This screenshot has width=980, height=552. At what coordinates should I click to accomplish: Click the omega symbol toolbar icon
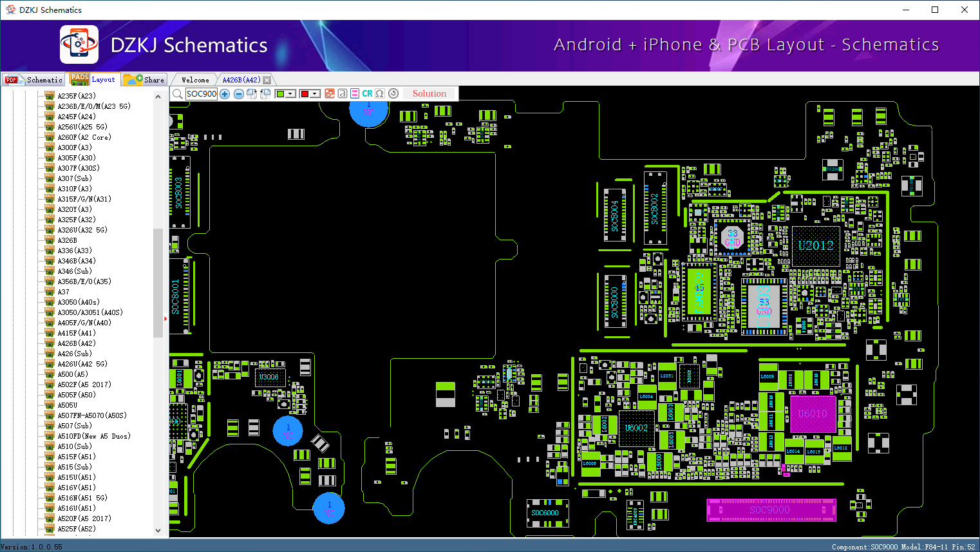coord(380,94)
